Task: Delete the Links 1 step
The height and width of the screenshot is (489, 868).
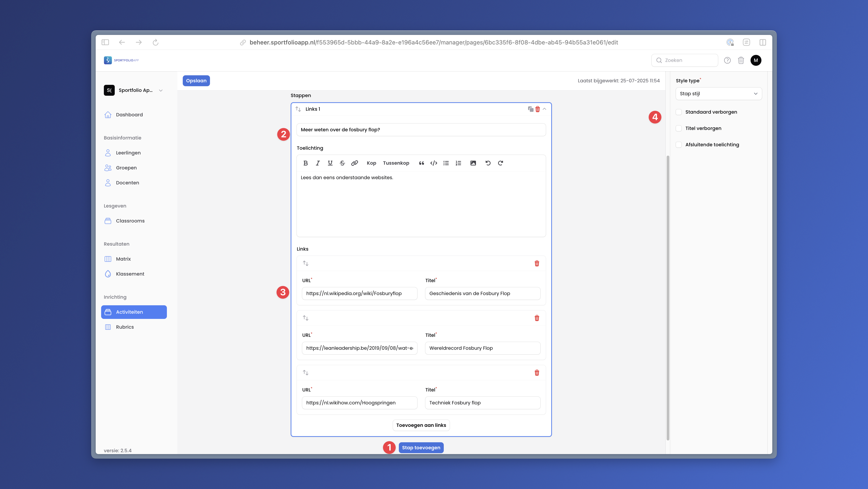Action: pos(537,109)
